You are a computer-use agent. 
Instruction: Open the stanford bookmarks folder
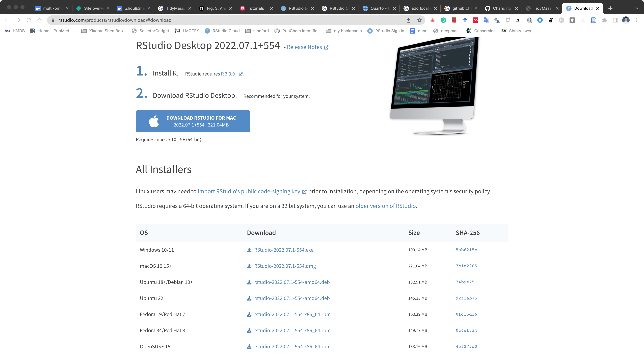[x=257, y=31]
